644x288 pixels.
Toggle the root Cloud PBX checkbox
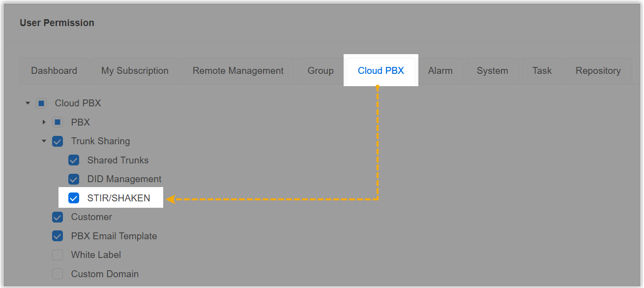point(41,103)
